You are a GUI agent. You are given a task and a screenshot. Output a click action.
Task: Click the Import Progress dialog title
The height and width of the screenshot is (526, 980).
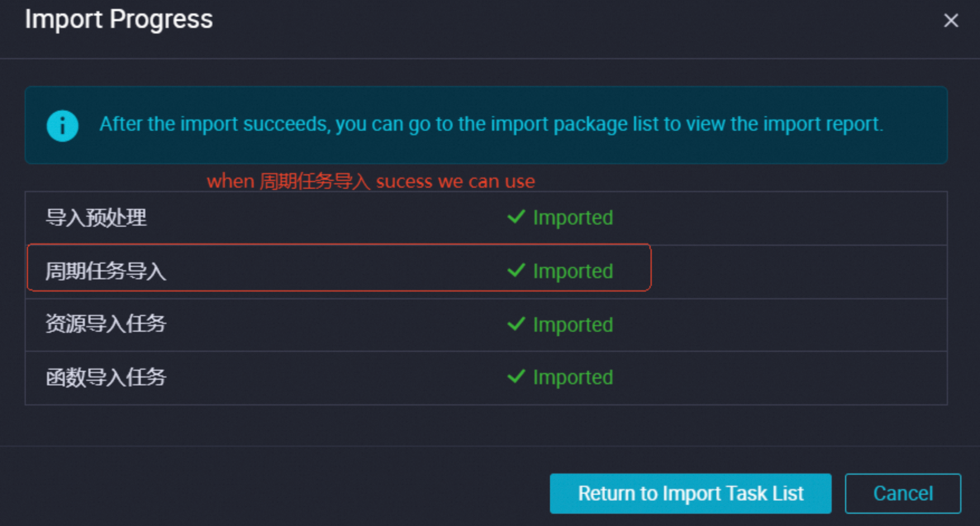point(118,20)
